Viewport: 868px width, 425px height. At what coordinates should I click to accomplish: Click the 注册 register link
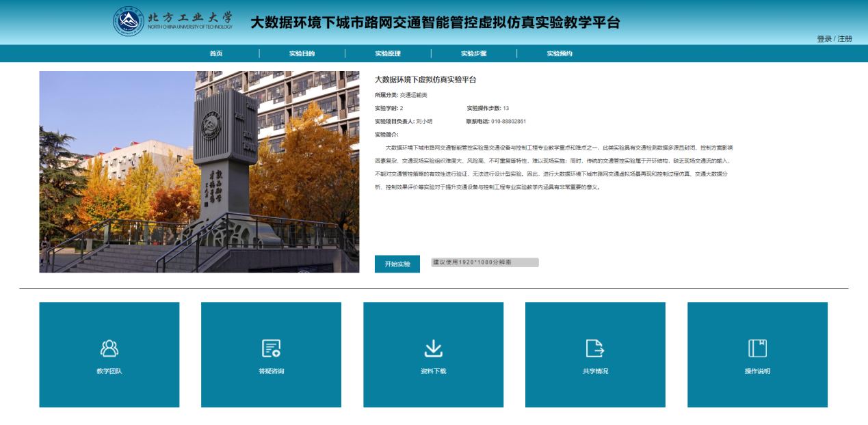click(845, 39)
